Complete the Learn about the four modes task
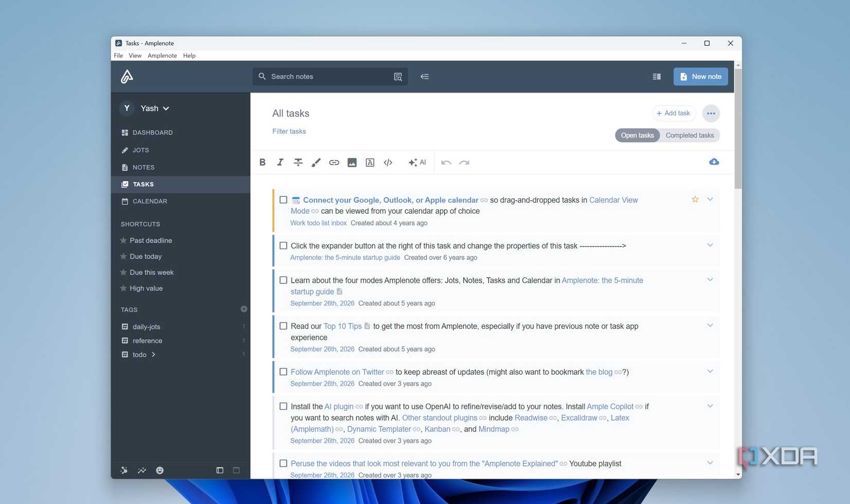 [283, 280]
